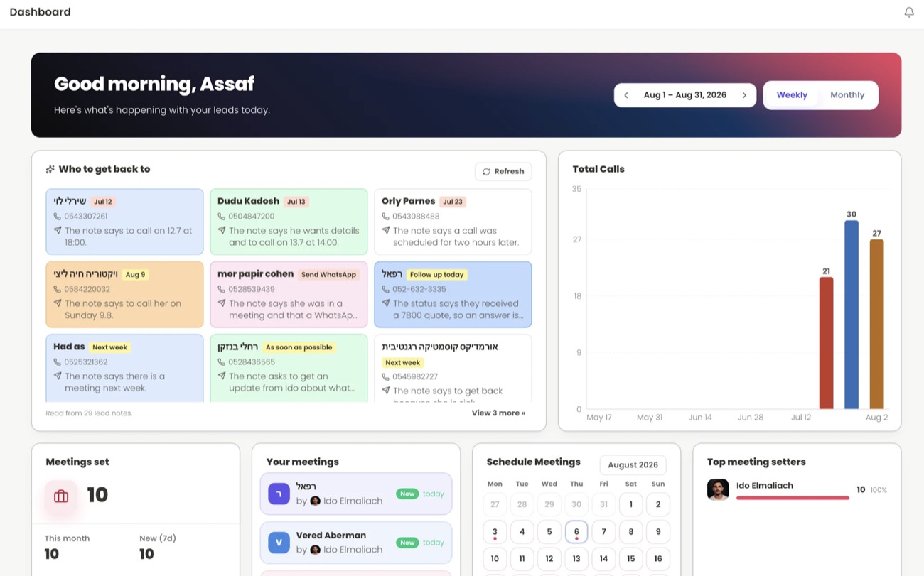924x576 pixels.
Task: Click the phone icon next to 052-632-3335
Action: tap(386, 290)
